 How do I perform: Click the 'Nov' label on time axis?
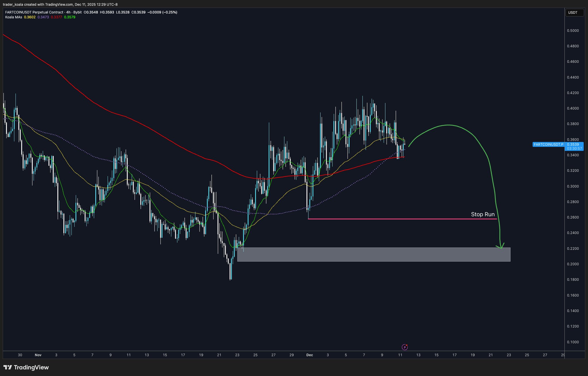click(38, 355)
